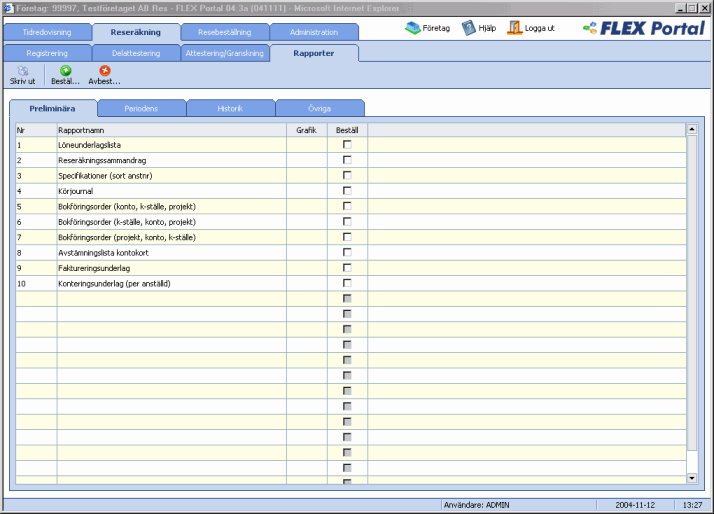Viewport: 714px width, 514px height.
Task: Enable Beställ for Faktureringsunderlag
Action: (347, 268)
